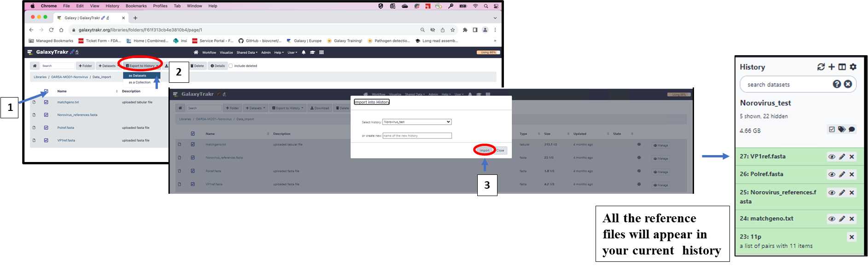The height and width of the screenshot is (266, 868).
Task: Toggle the eye icon for 24: matchgeno.txt
Action: point(832,219)
